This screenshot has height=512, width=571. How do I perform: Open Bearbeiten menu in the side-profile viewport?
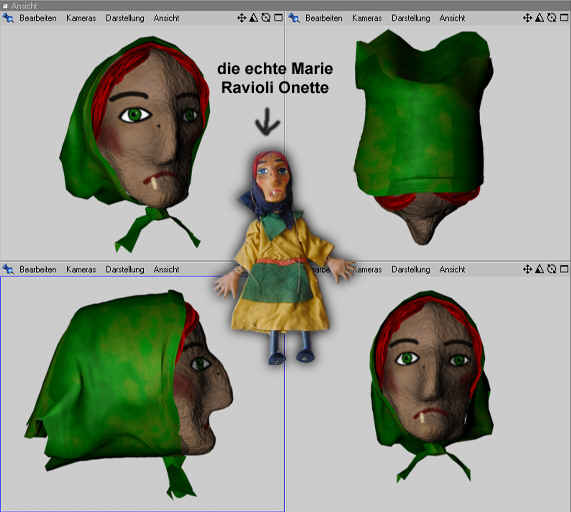tap(38, 269)
